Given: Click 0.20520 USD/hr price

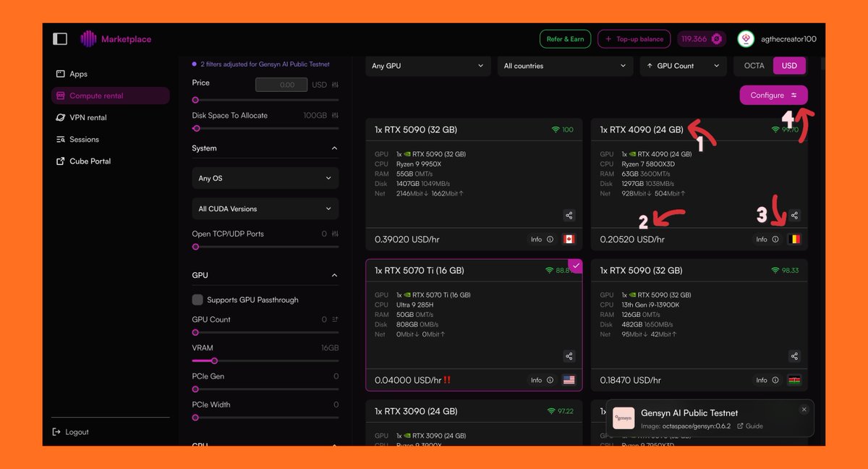Looking at the screenshot, I should [632, 240].
